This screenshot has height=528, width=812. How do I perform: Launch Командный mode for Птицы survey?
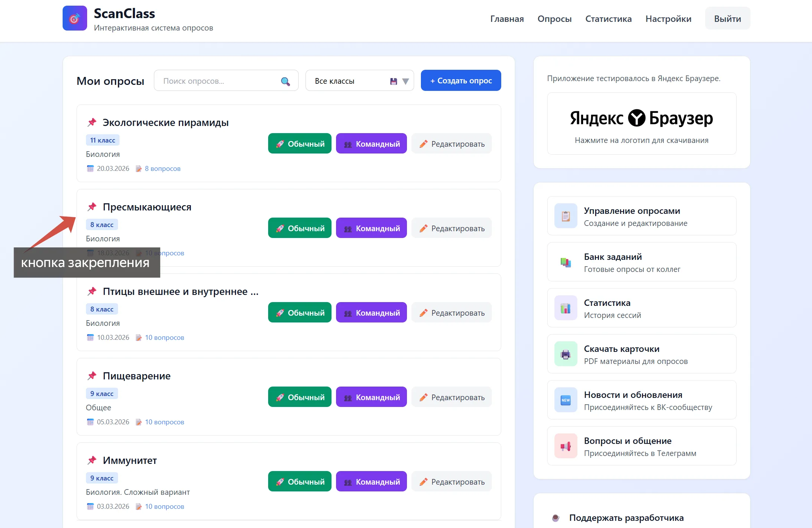coord(371,313)
